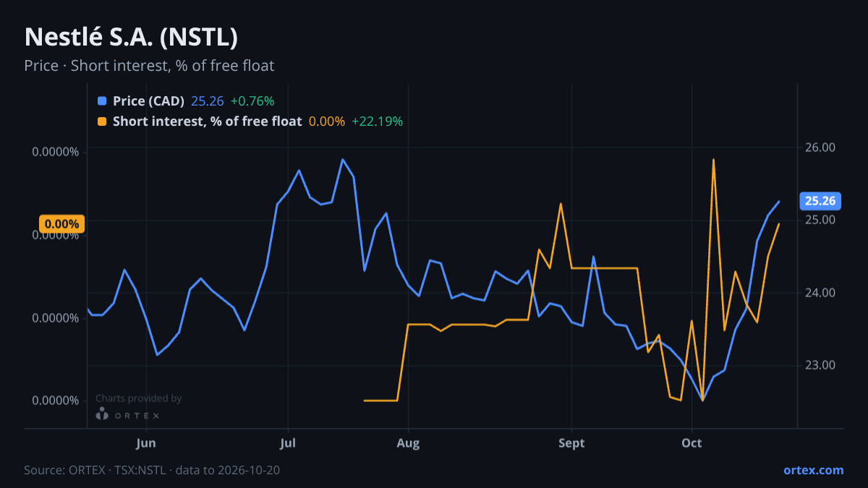This screenshot has width=868, height=488.
Task: Click the blue 25.26 price axis badge
Action: click(819, 201)
